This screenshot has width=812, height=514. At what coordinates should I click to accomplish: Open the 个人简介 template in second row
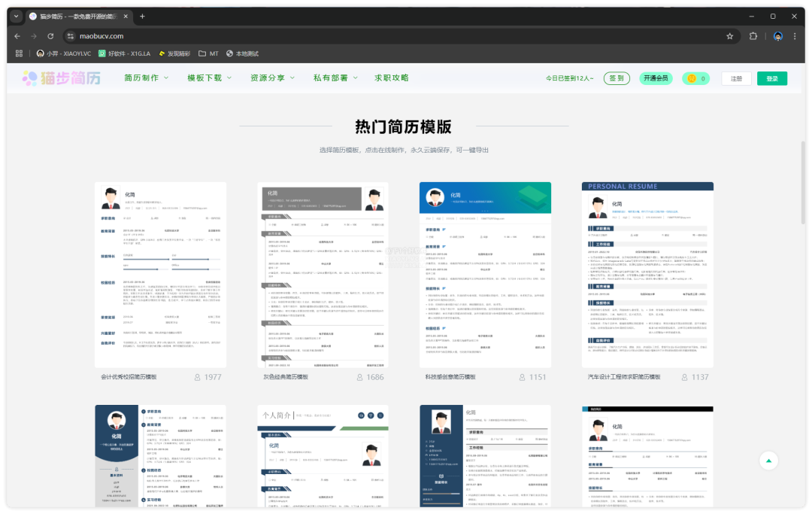323,456
